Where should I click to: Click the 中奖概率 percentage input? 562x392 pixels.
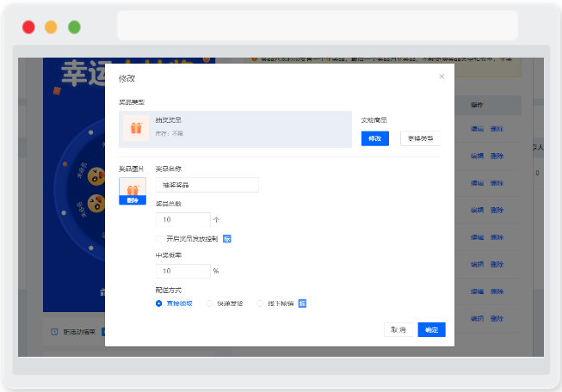(x=183, y=271)
